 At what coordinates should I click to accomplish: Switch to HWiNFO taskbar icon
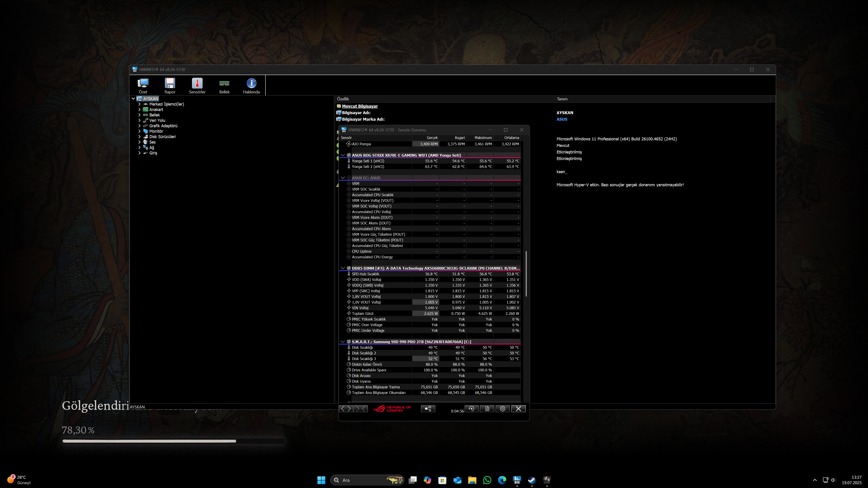pos(517,480)
